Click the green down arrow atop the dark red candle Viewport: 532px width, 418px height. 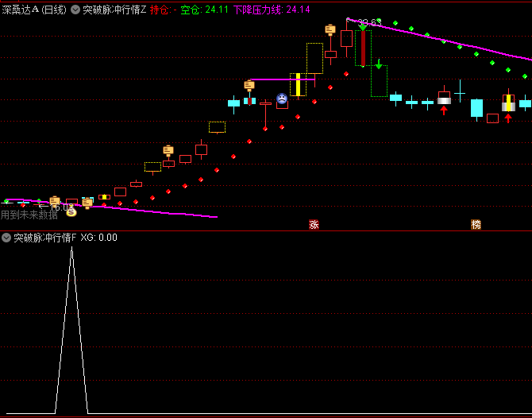click(x=363, y=26)
